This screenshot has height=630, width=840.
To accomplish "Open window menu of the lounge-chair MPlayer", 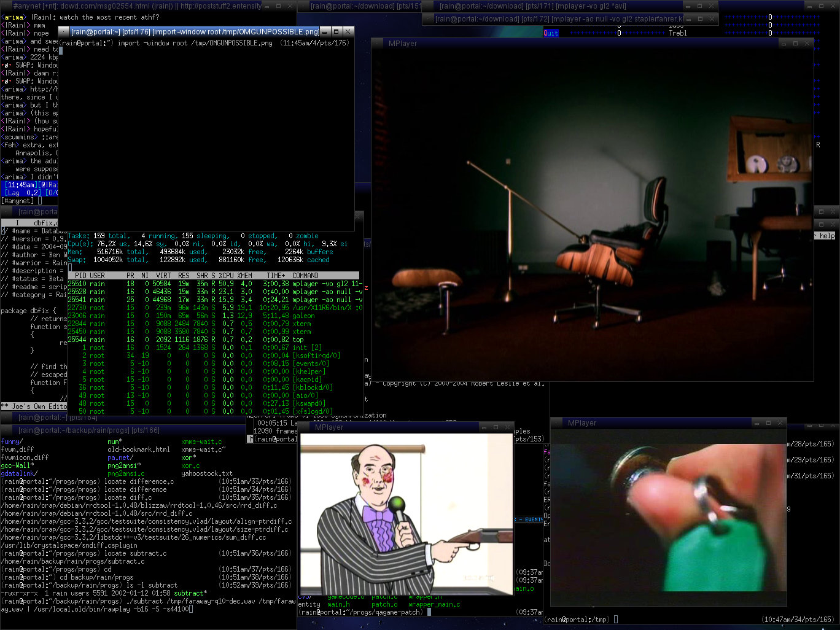I will [378, 44].
